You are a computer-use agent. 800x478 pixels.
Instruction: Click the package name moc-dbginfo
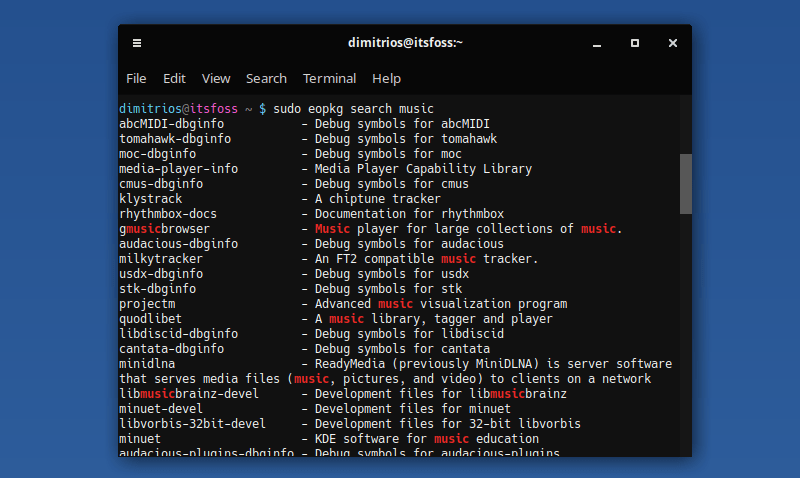(x=157, y=154)
